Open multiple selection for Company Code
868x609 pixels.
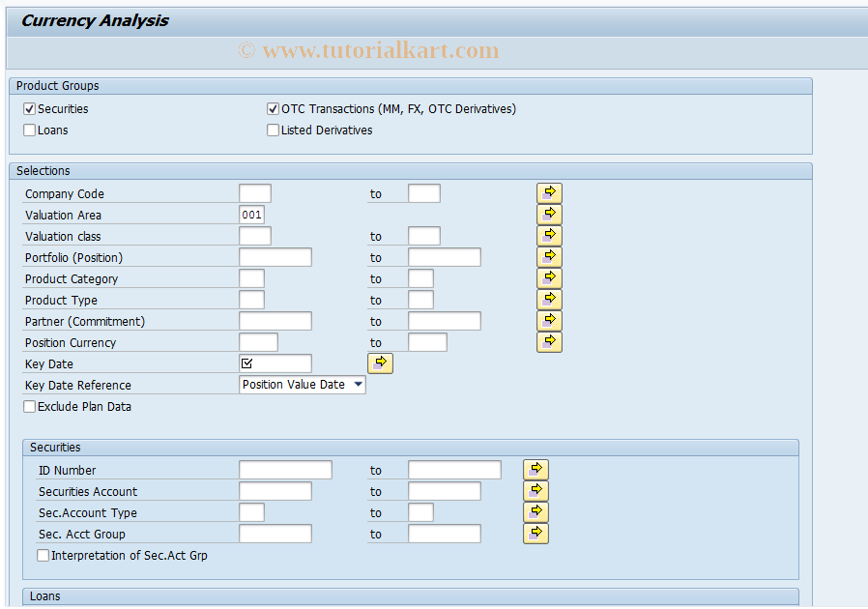549,193
